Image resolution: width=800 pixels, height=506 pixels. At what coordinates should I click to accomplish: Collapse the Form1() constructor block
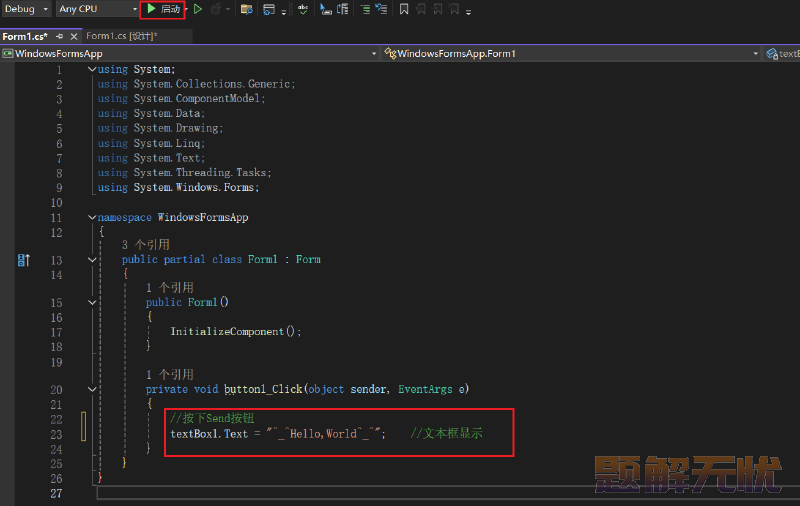92,302
